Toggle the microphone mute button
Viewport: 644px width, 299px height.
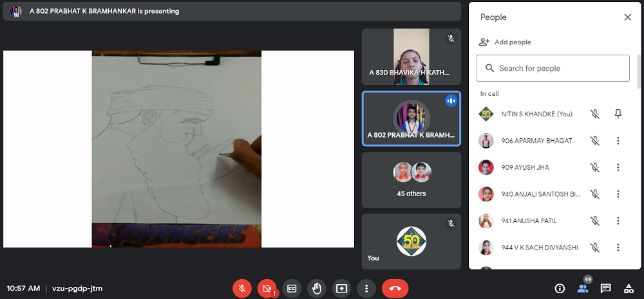tap(242, 289)
